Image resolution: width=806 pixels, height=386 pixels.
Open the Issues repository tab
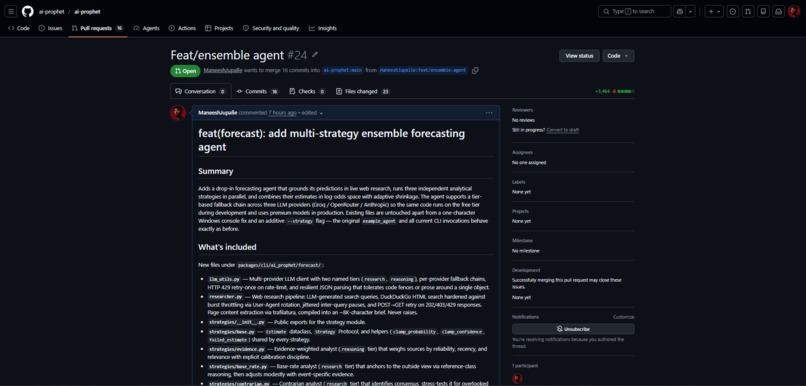coord(50,28)
